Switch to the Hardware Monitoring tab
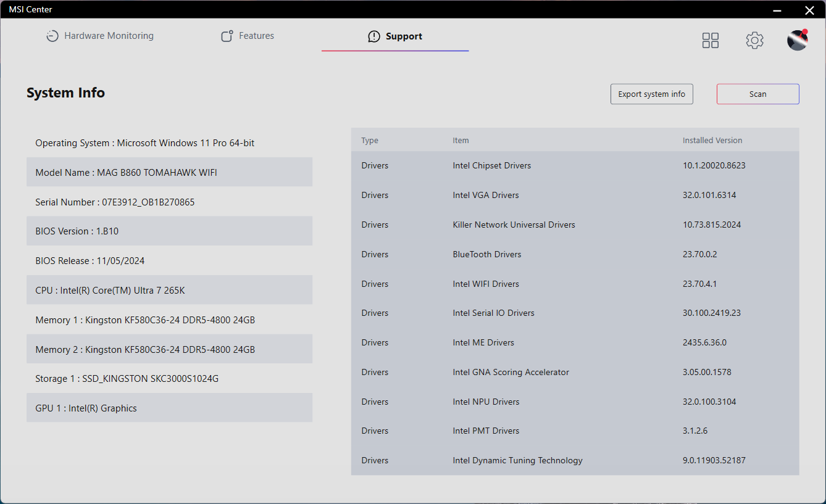The height and width of the screenshot is (504, 826). click(100, 36)
